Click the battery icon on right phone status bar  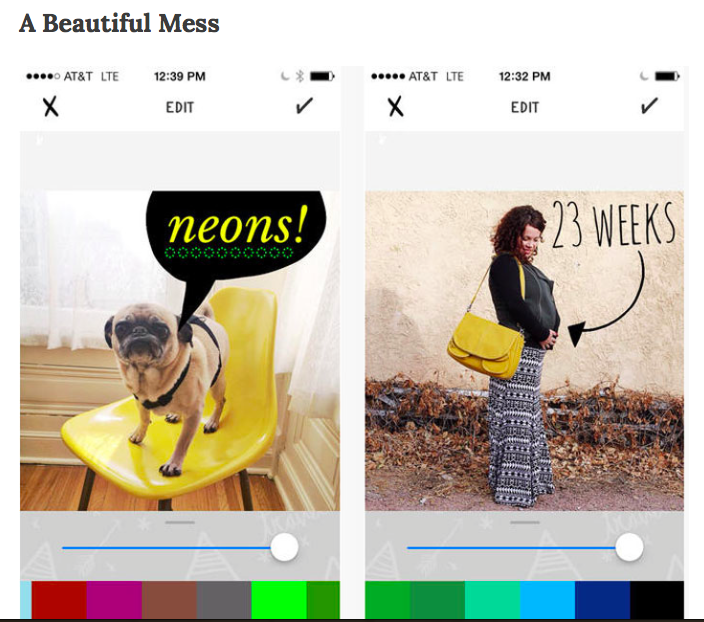click(x=667, y=76)
